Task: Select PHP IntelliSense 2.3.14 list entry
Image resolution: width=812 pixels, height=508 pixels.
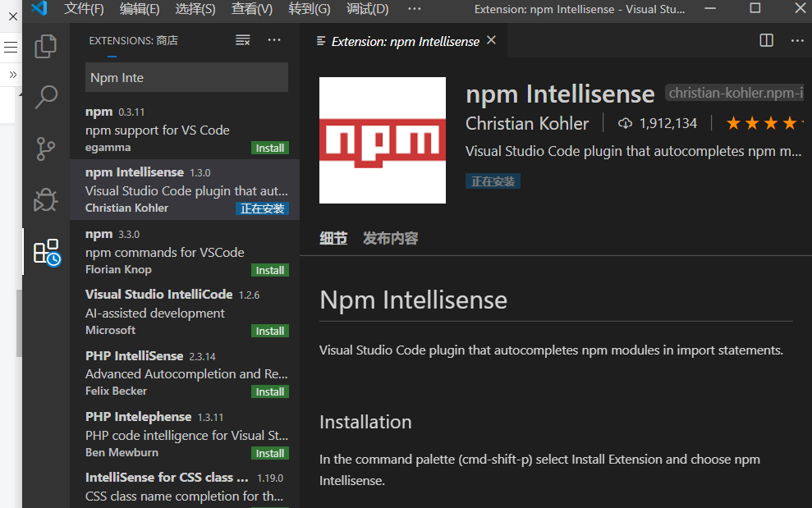Action: (x=185, y=373)
